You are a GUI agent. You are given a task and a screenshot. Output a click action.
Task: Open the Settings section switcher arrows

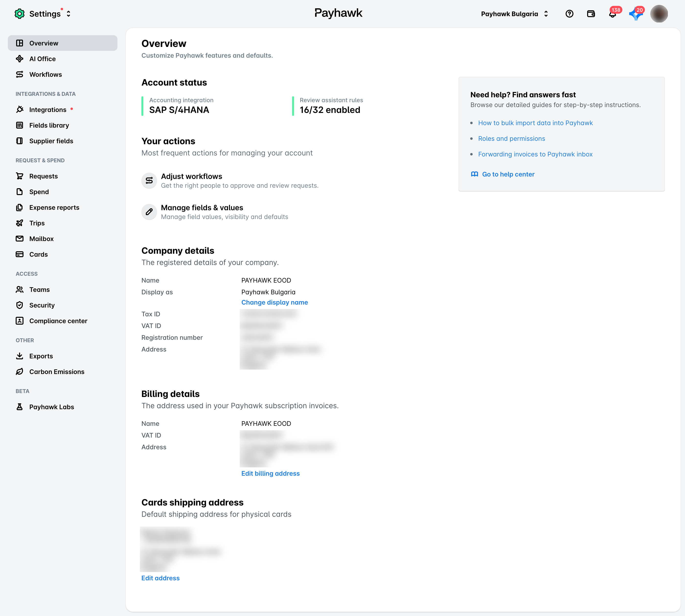click(x=68, y=14)
